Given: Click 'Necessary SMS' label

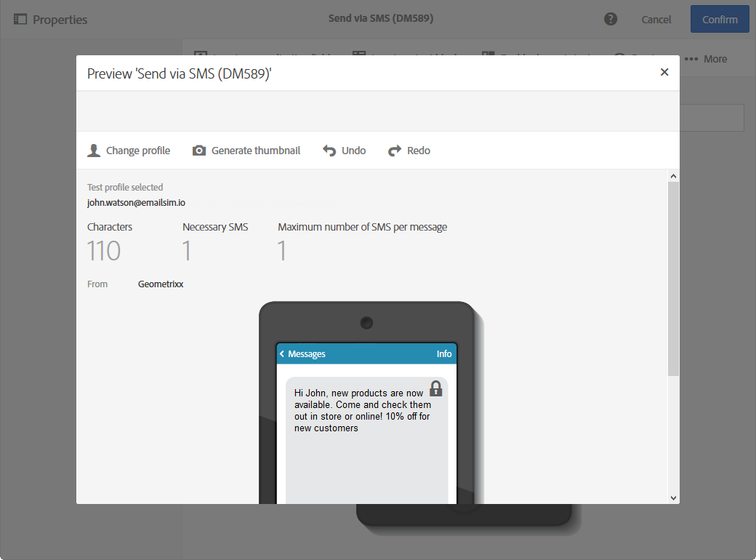Looking at the screenshot, I should (215, 227).
